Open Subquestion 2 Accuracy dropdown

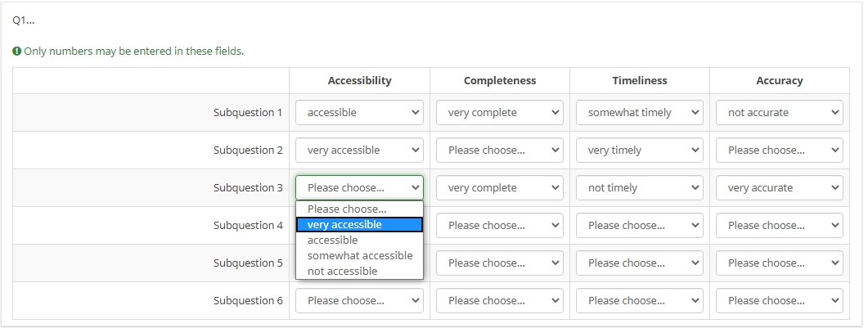[x=779, y=151]
